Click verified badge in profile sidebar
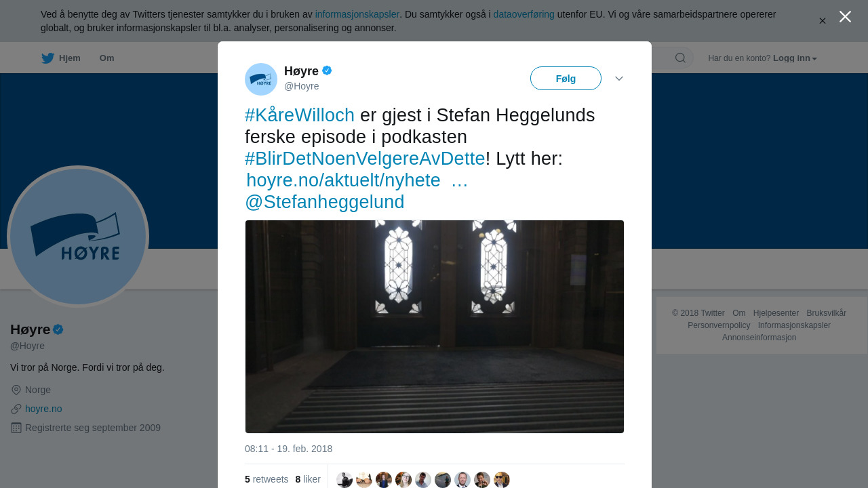This screenshot has height=488, width=868. 58,329
